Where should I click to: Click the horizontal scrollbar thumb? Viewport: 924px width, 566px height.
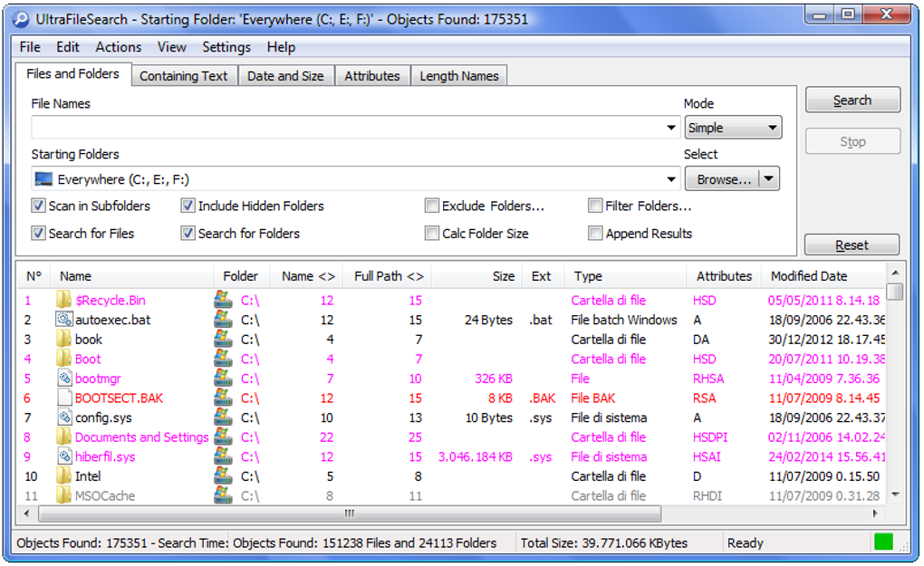[x=350, y=513]
